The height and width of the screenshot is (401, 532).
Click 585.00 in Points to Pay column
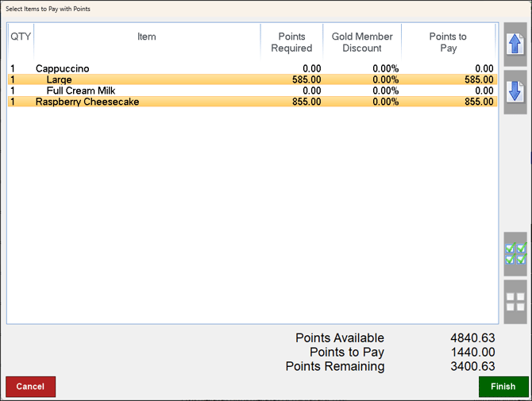(479, 79)
